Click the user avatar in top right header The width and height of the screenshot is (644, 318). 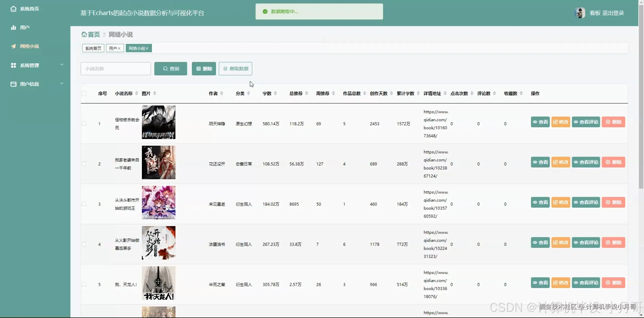pyautogui.click(x=580, y=13)
